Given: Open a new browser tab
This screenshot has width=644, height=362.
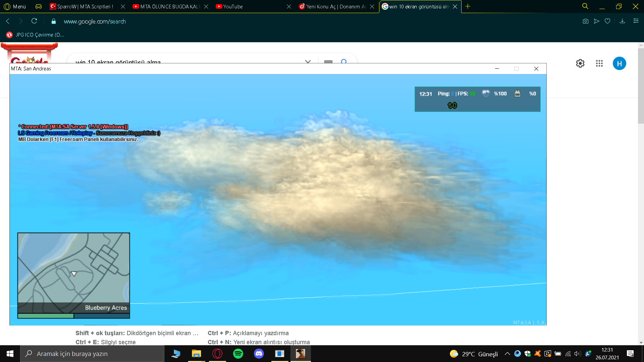Looking at the screenshot, I should (468, 6).
